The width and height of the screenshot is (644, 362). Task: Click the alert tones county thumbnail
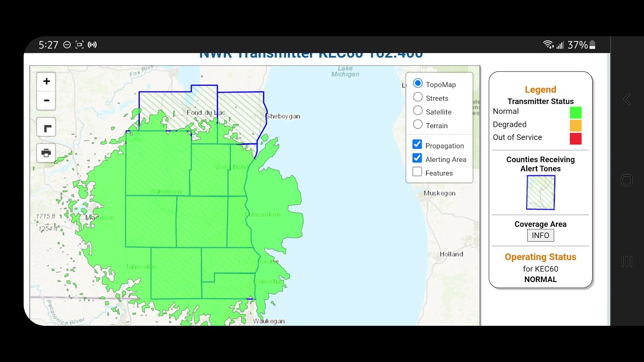[x=541, y=193]
